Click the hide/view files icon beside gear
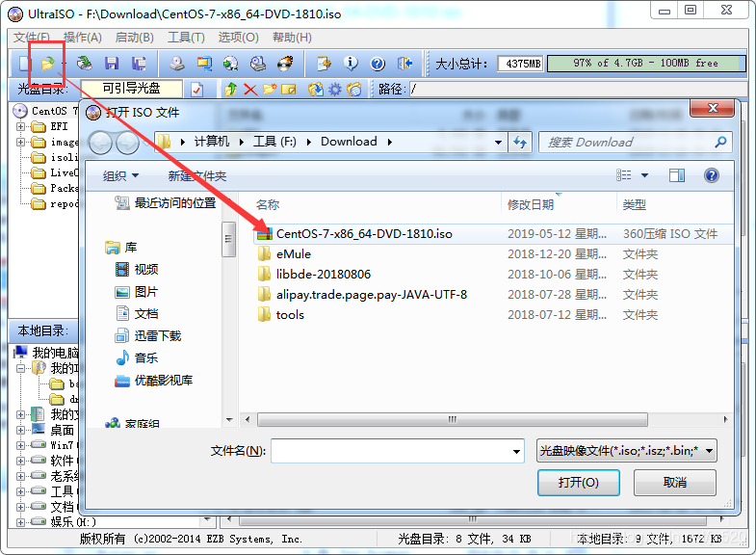Viewport: 756px width, 555px height. click(353, 90)
